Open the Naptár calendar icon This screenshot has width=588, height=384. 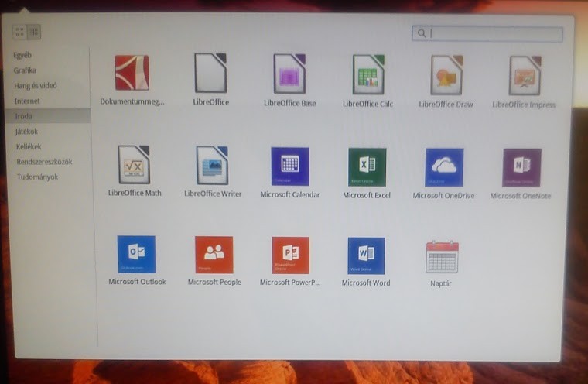(x=442, y=257)
